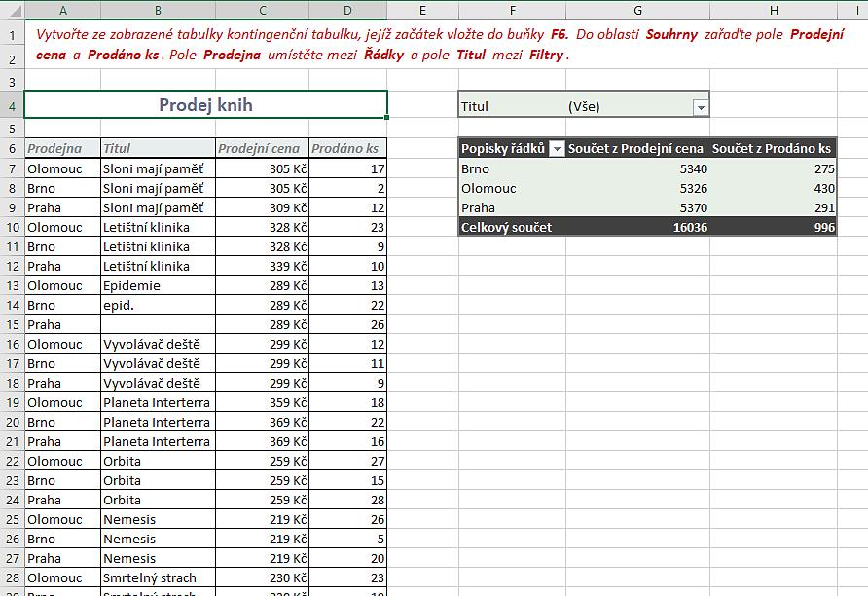This screenshot has width=868, height=596.
Task: Click the Select All corner button
Action: click(12, 10)
